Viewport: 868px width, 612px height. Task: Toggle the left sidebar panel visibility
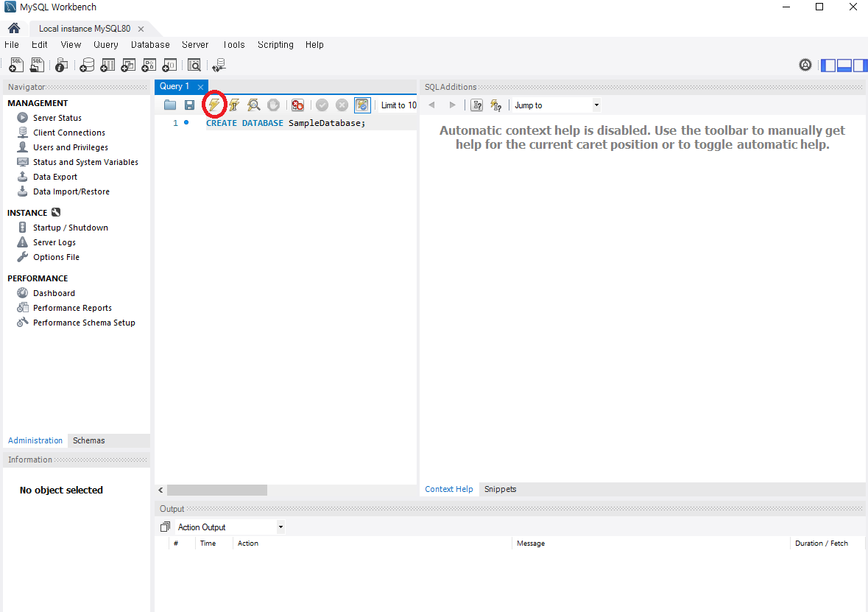coord(828,65)
